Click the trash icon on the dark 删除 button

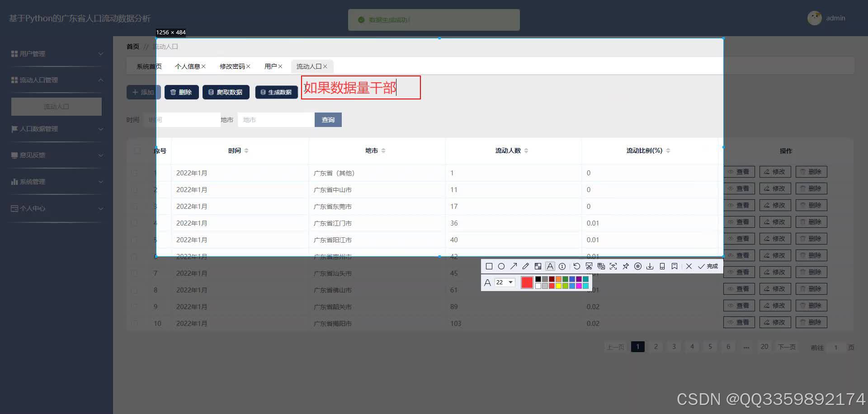coord(173,92)
